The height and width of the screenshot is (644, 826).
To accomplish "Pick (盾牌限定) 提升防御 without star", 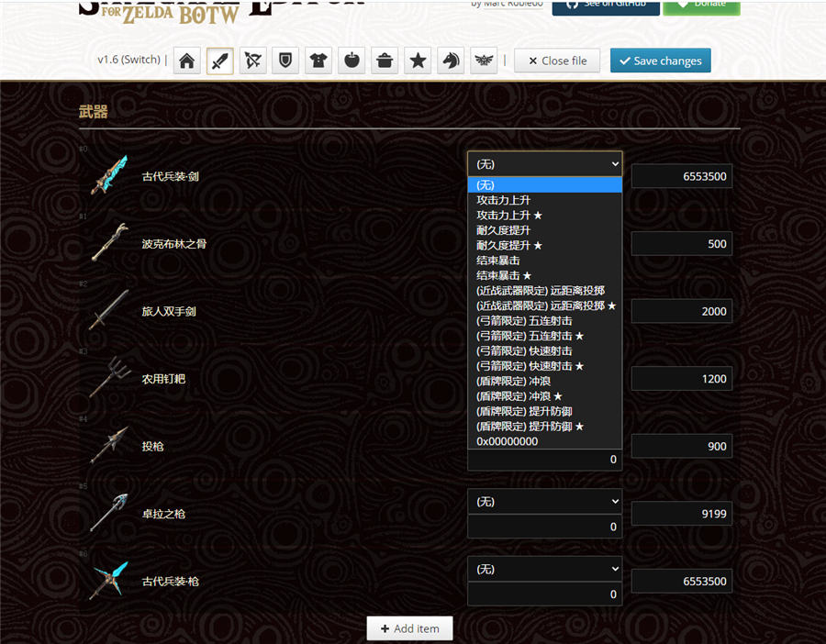I will coord(544,411).
